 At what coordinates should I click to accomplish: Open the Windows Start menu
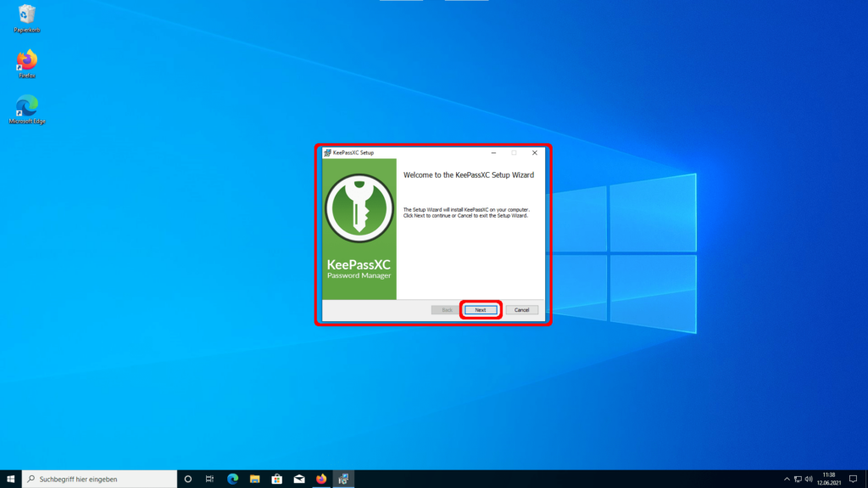(x=10, y=480)
